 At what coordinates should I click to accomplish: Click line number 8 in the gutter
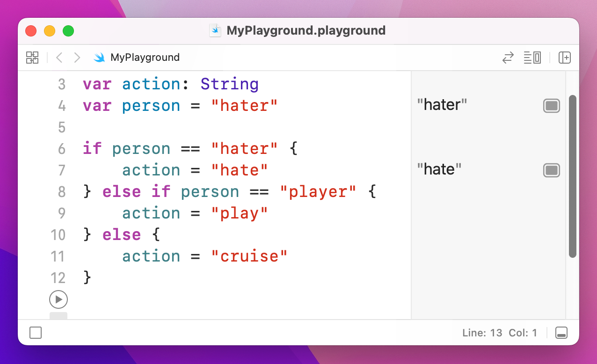tap(61, 192)
